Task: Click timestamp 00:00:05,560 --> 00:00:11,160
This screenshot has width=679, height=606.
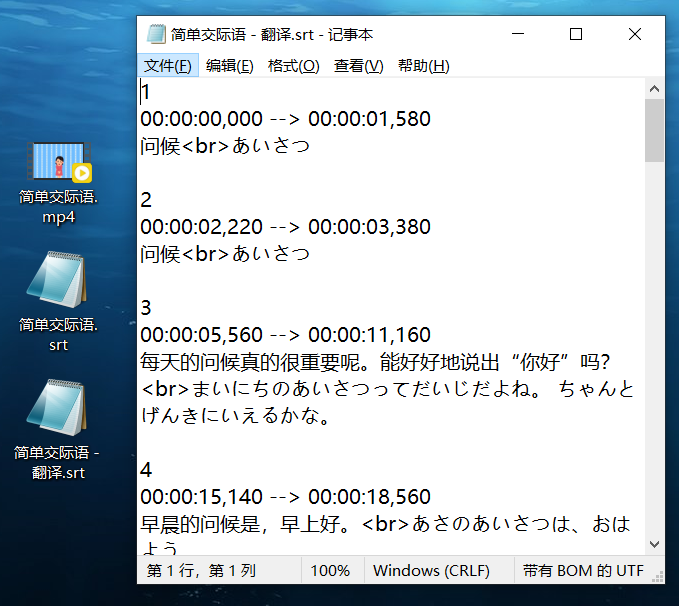Action: pyautogui.click(x=285, y=334)
